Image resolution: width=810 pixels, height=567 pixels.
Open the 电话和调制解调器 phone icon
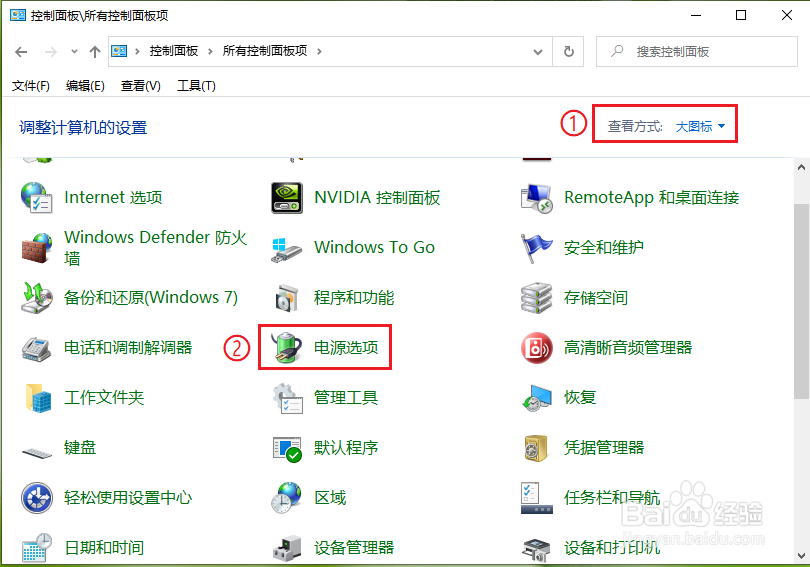point(36,348)
